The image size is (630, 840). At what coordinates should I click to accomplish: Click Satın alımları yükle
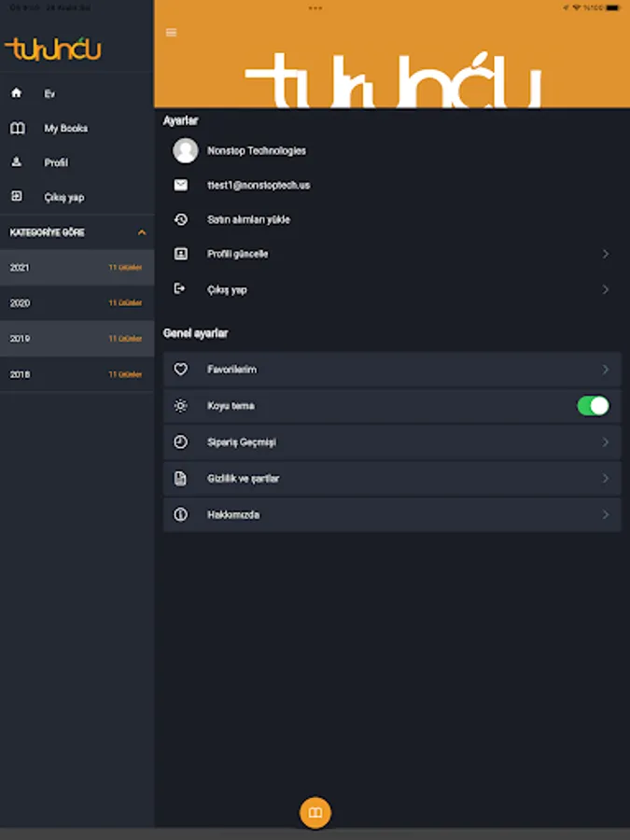[248, 219]
